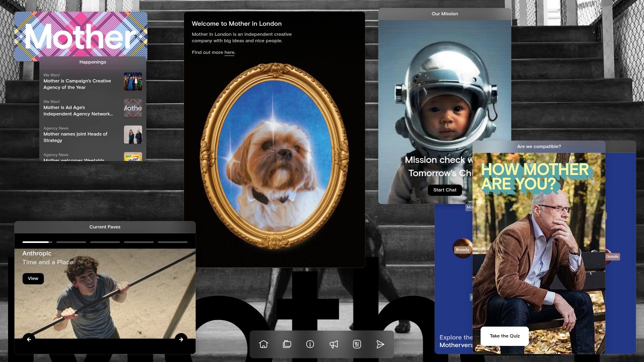Click the info circle icon in dock
644x362 pixels.
click(310, 344)
